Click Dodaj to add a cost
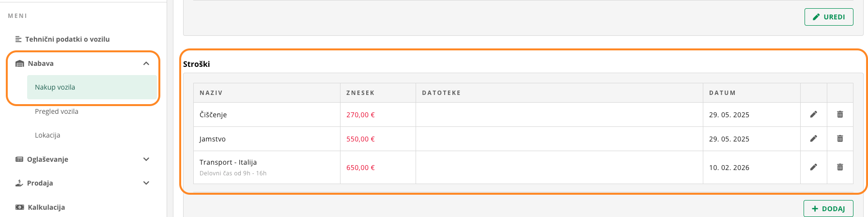The image size is (868, 217). tap(828, 209)
